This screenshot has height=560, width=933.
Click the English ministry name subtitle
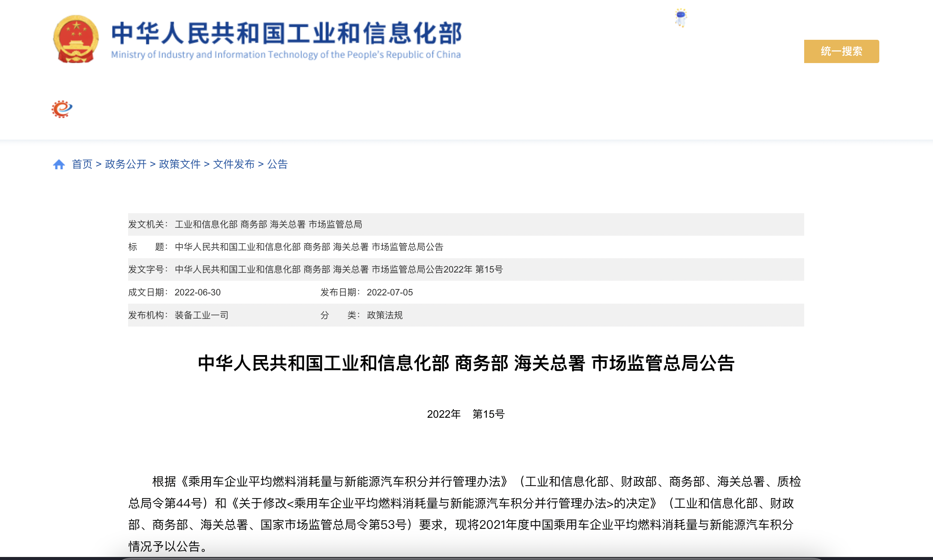tap(286, 55)
